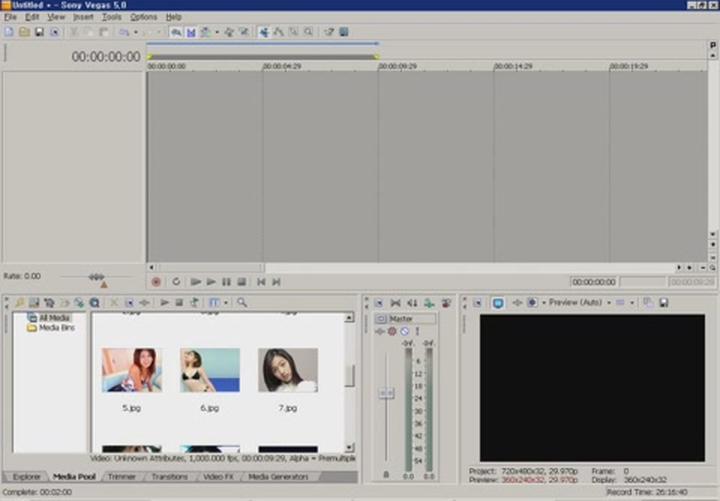Open the Project Properties icon in main toolbar
This screenshot has height=501, width=720.
point(55,32)
